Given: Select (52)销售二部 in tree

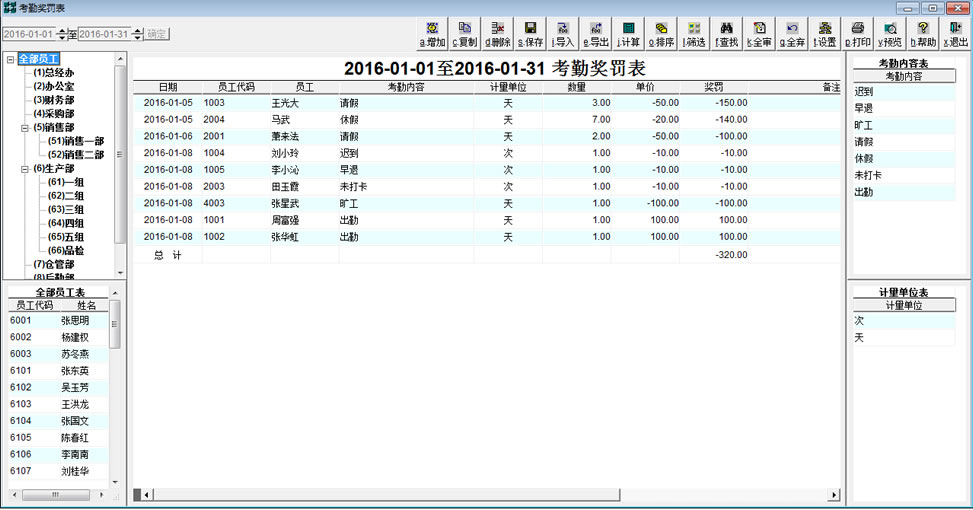Looking at the screenshot, I should pos(76,154).
